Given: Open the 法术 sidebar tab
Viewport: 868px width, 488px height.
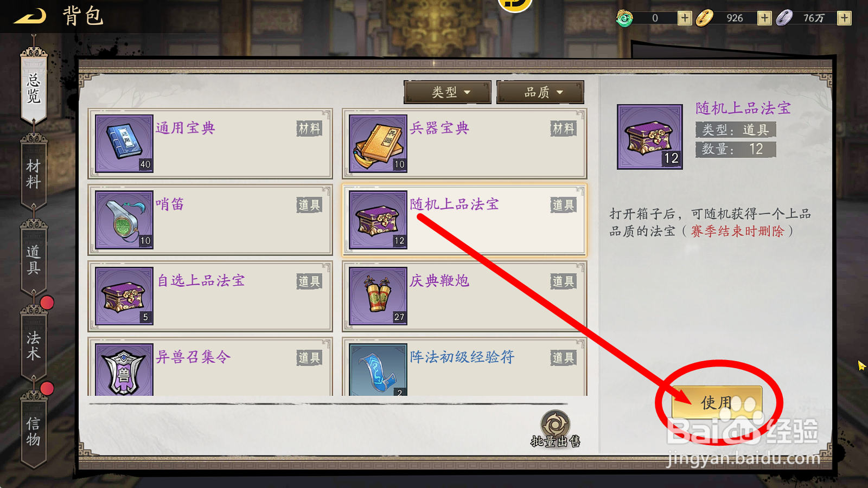Looking at the screenshot, I should point(34,345).
